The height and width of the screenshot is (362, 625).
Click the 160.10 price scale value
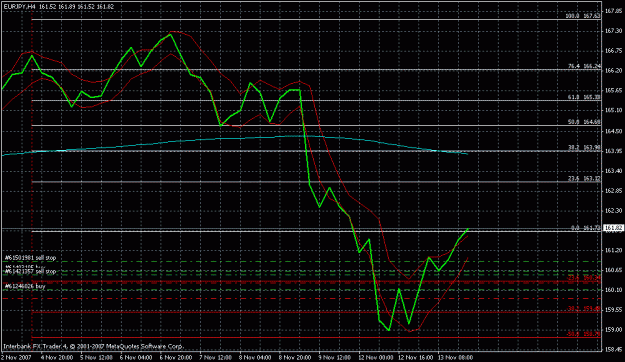[613, 290]
